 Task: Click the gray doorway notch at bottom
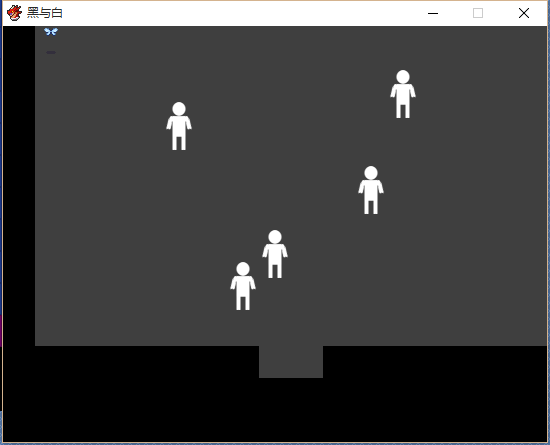(x=291, y=362)
